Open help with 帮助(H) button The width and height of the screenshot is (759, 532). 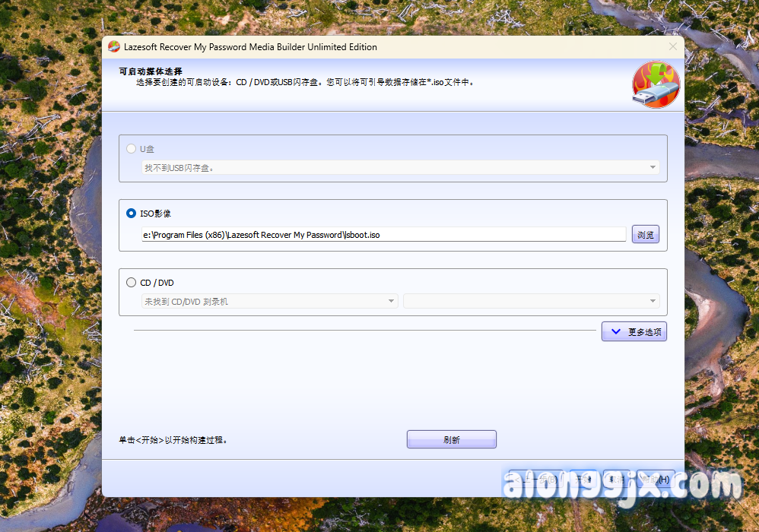655,480
